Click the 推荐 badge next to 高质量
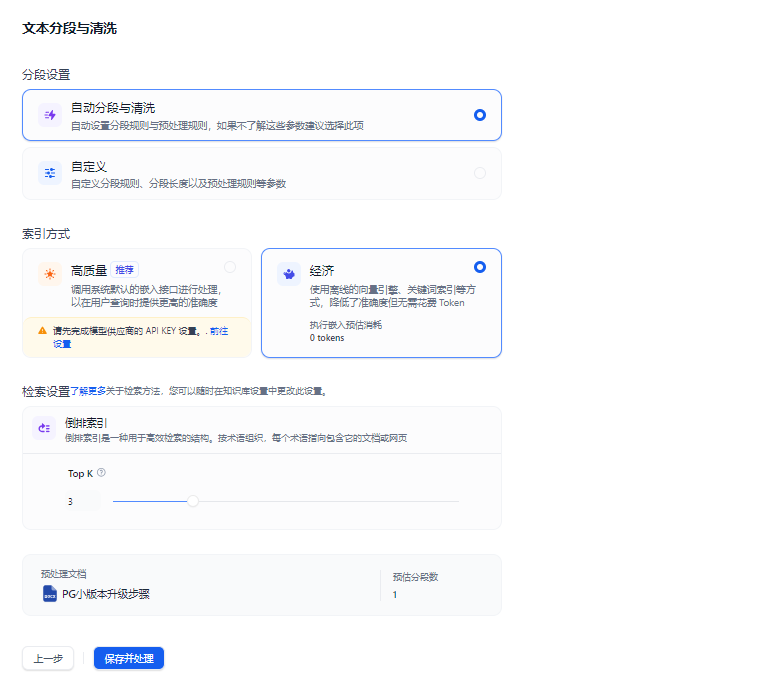766x693 pixels. point(125,270)
